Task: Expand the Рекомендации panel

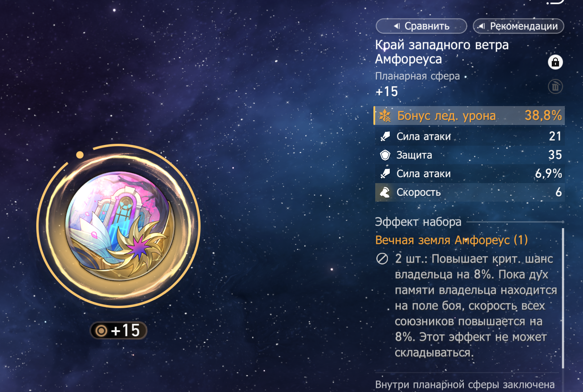Action: tap(518, 26)
